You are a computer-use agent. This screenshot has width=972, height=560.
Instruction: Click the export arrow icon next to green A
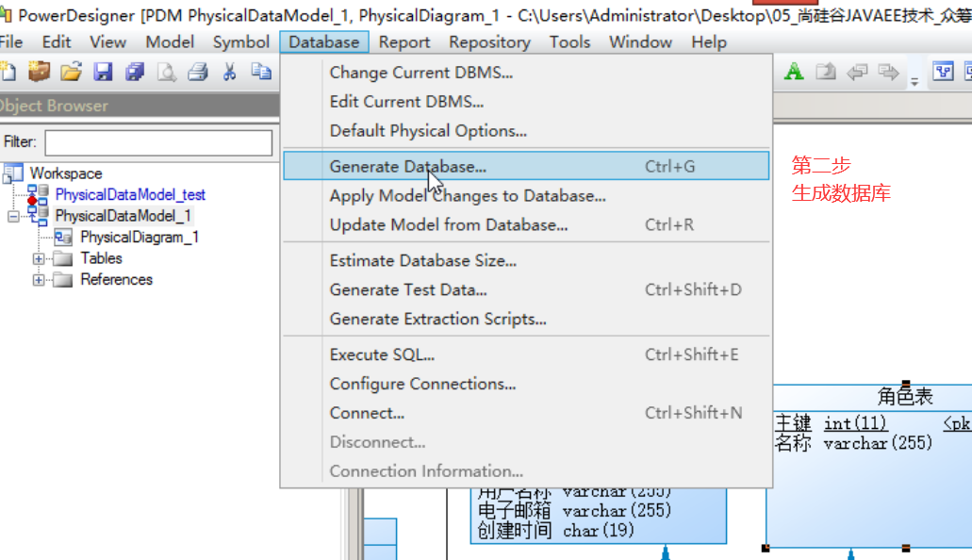[x=825, y=72]
